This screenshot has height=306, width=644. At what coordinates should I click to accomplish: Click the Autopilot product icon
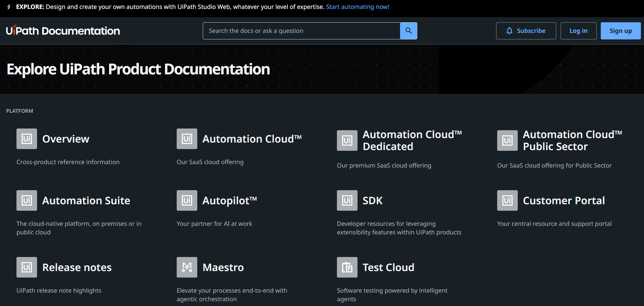coord(187,200)
